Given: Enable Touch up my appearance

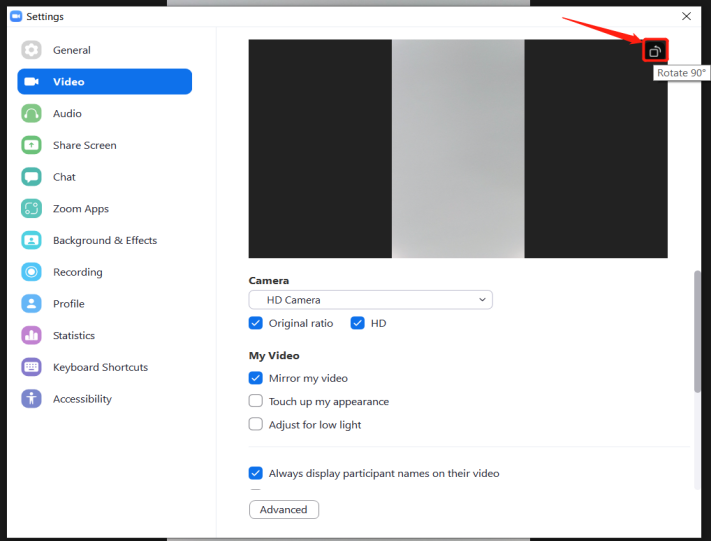Looking at the screenshot, I should 256,401.
